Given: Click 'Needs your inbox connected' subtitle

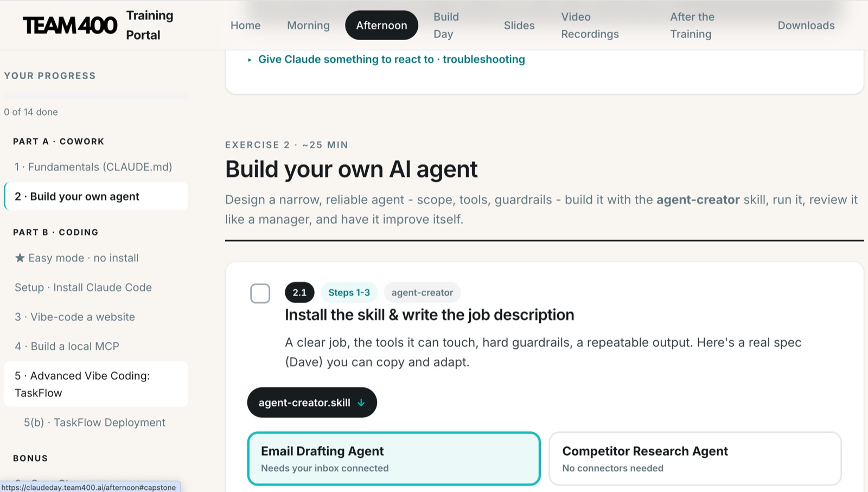Looking at the screenshot, I should click(x=324, y=468).
